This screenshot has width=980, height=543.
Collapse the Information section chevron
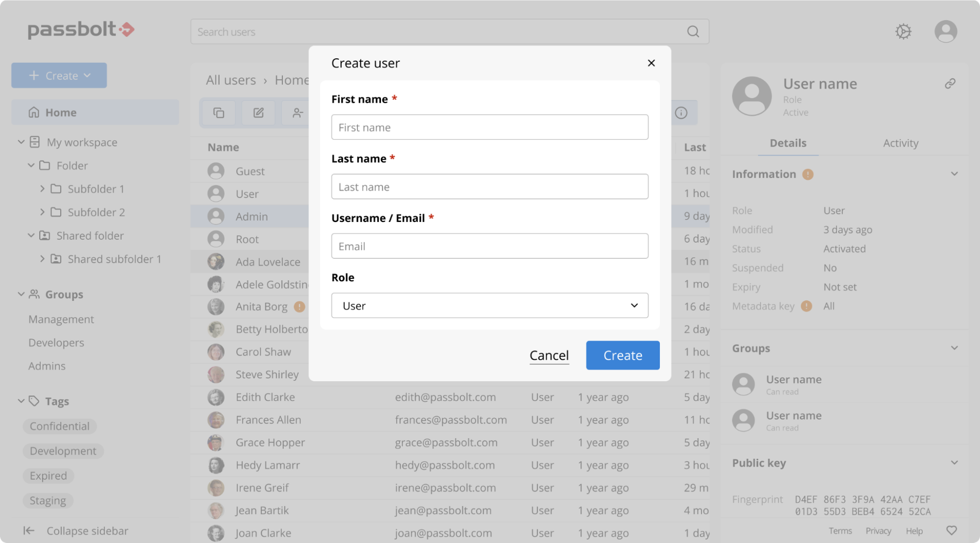coord(954,174)
